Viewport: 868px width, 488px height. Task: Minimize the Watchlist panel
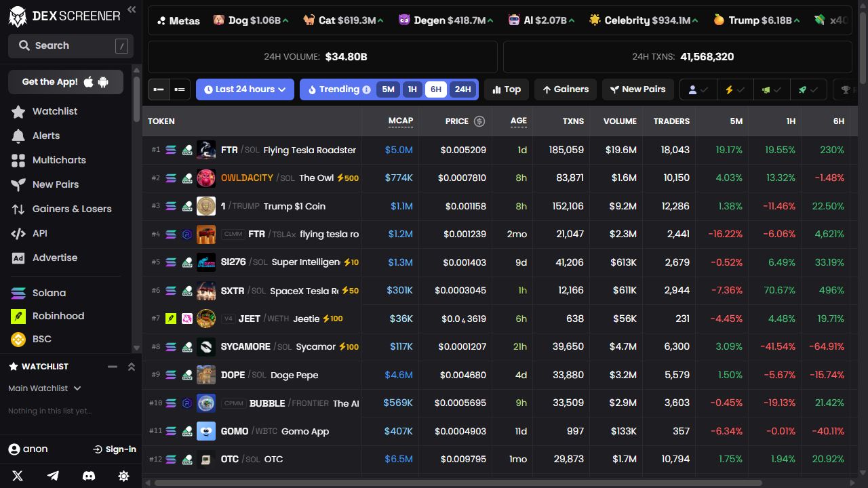[113, 367]
